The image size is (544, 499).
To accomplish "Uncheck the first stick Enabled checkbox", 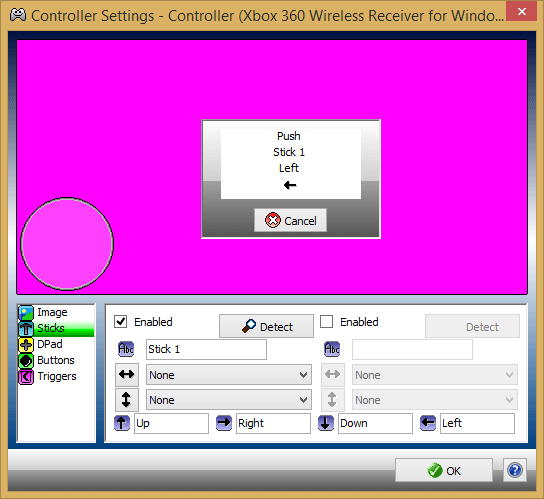I will 121,322.
